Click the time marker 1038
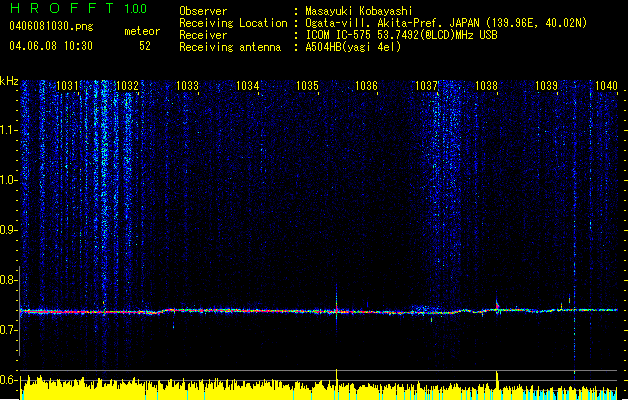Viewport: 629px width, 400px height. [486, 86]
